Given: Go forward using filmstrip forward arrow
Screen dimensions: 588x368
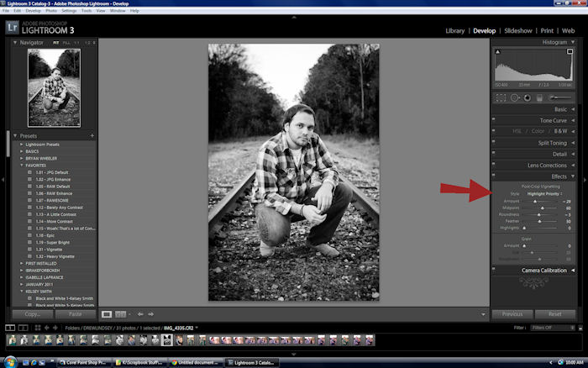Looking at the screenshot, I should (55, 328).
